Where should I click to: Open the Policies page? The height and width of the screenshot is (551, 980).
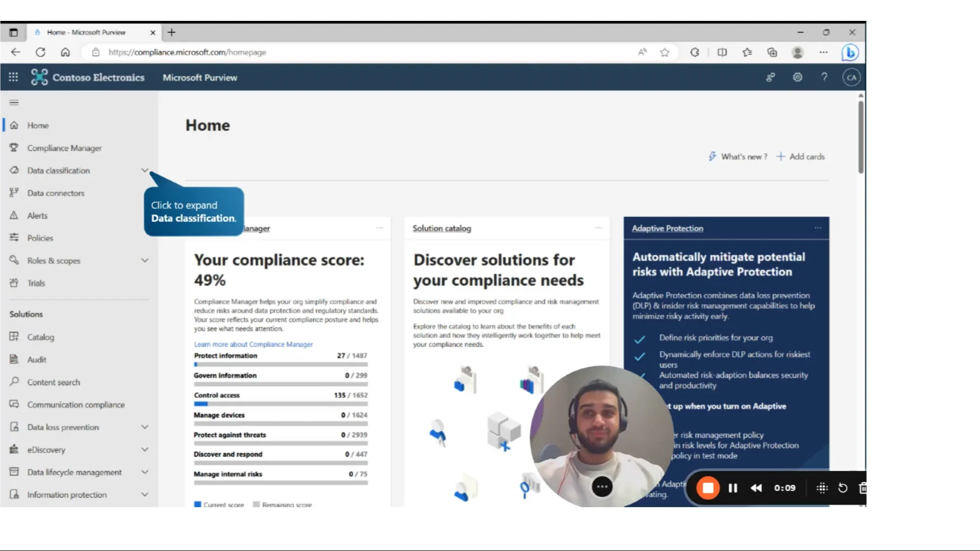pyautogui.click(x=40, y=238)
